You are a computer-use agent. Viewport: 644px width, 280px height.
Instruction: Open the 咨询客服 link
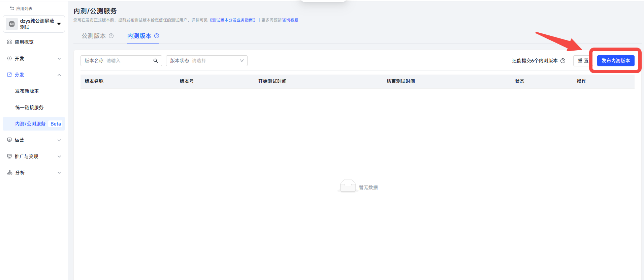[290, 20]
